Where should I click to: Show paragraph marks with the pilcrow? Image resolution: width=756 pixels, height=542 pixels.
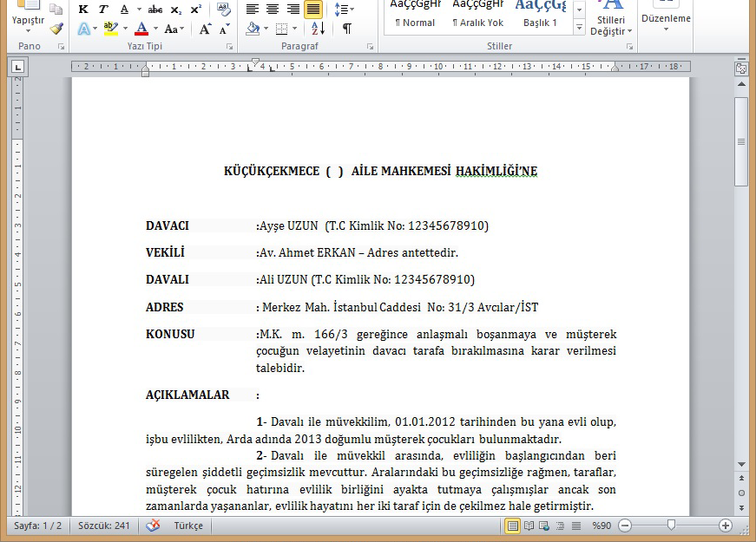pyautogui.click(x=346, y=29)
